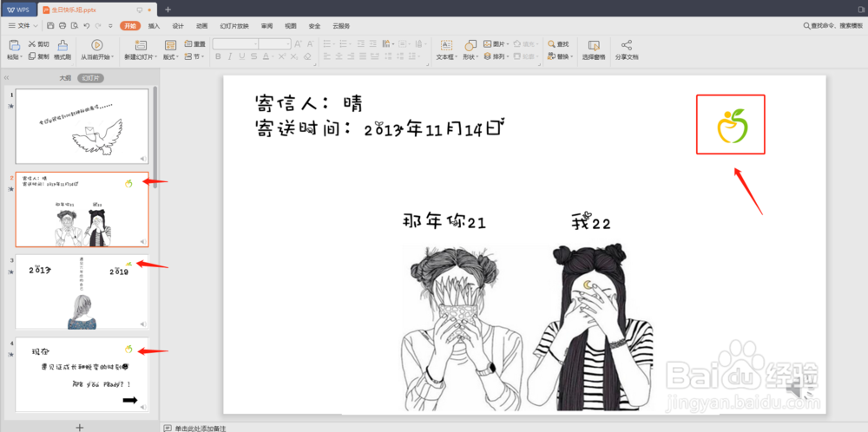Open the font size combo box
The width and height of the screenshot is (868, 432).
pyautogui.click(x=275, y=43)
